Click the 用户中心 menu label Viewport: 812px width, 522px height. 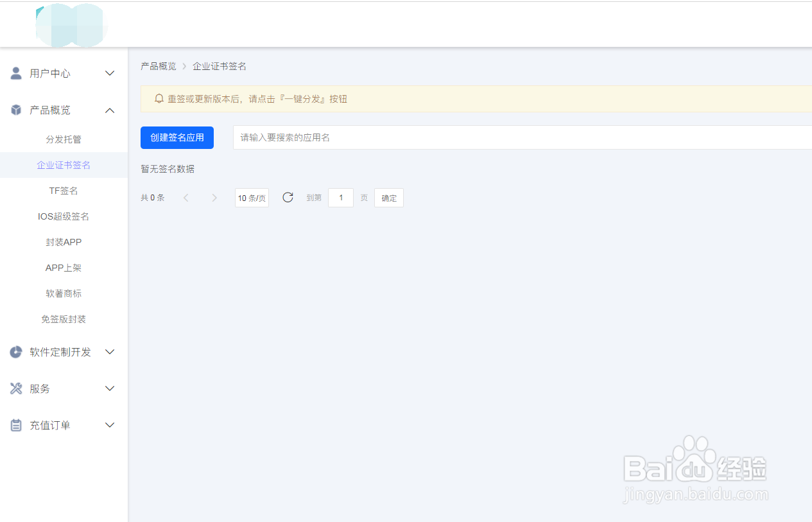(x=50, y=73)
